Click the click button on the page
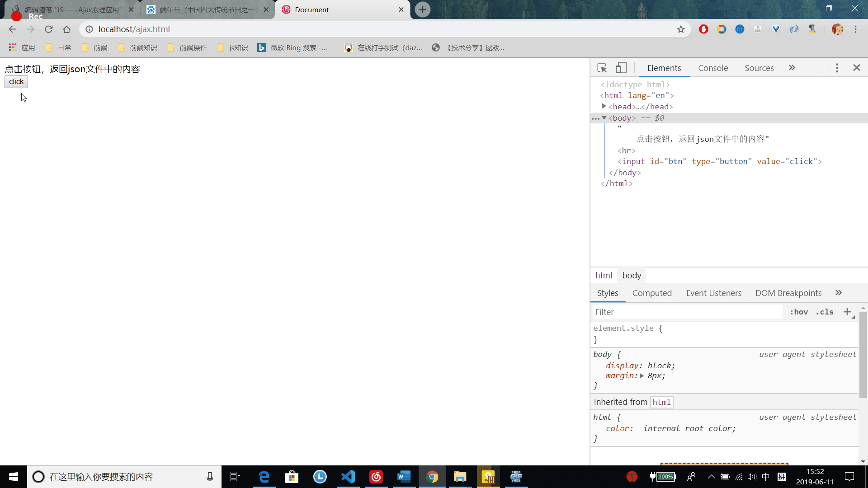This screenshot has height=488, width=868. 16,82
